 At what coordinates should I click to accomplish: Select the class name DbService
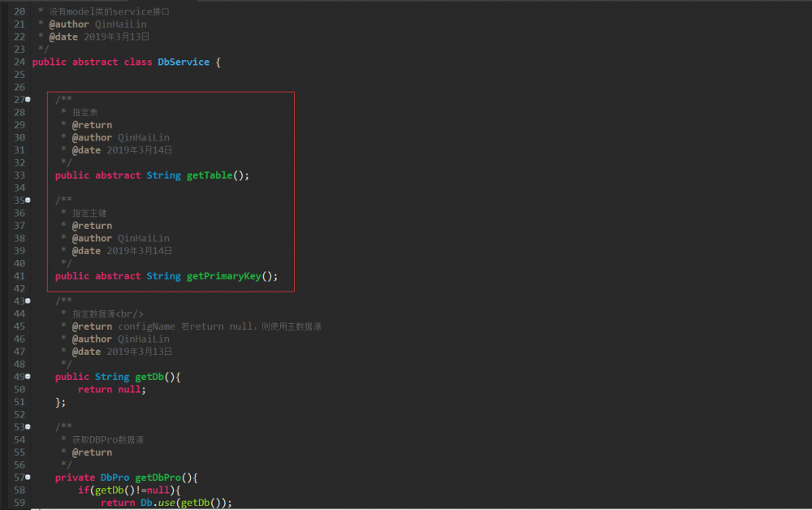pyautogui.click(x=184, y=62)
